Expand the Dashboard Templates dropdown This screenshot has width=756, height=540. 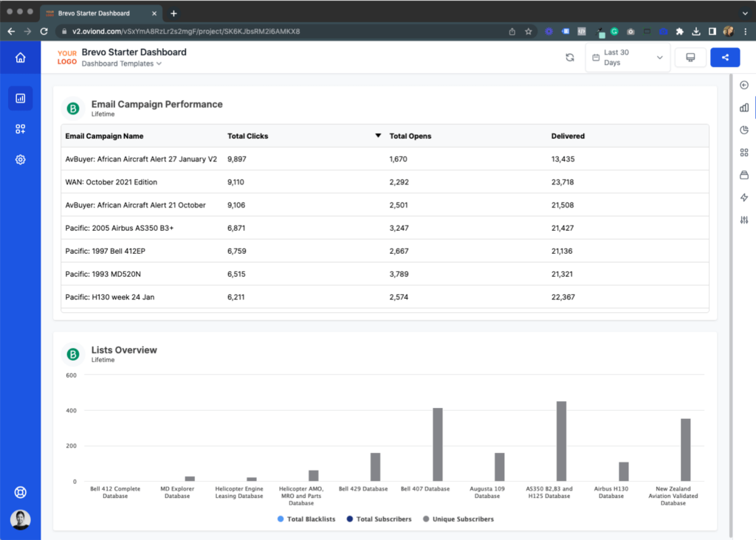(122, 63)
